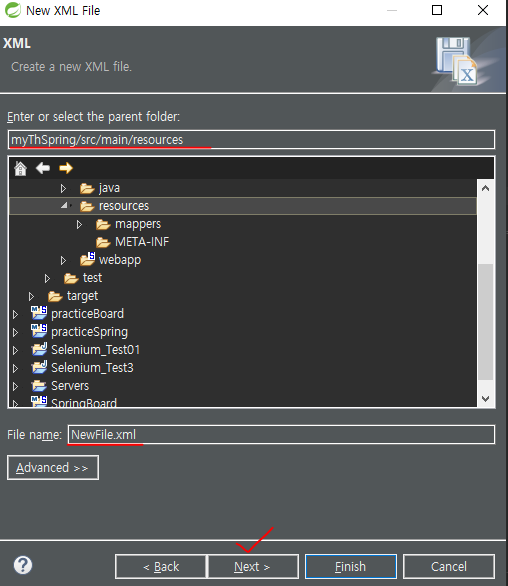The width and height of the screenshot is (508, 586).
Task: Open the help question mark icon
Action: pyautogui.click(x=23, y=565)
